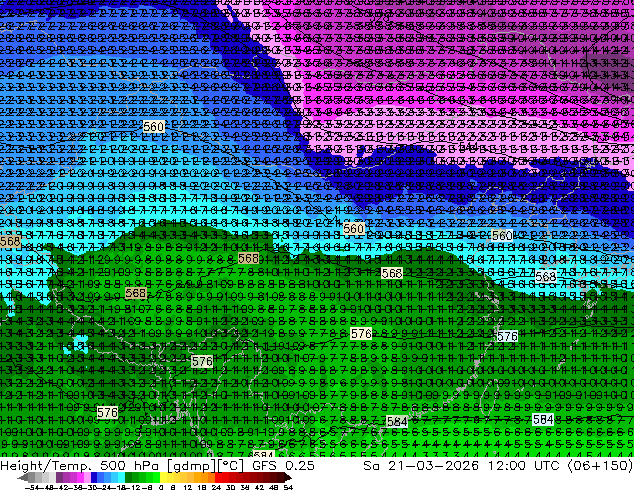
Task: Click the '[°C]' temperature unit label
Action: (231, 466)
